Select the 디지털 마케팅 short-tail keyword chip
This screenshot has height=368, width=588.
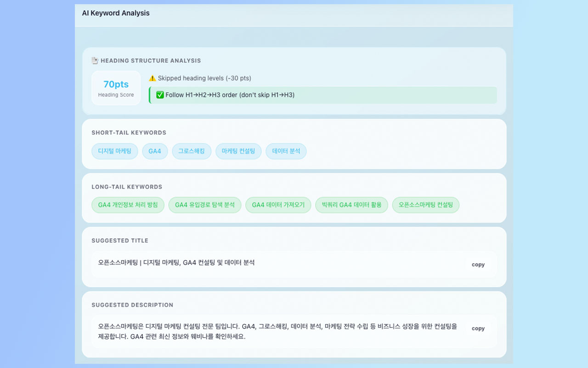[x=114, y=151]
